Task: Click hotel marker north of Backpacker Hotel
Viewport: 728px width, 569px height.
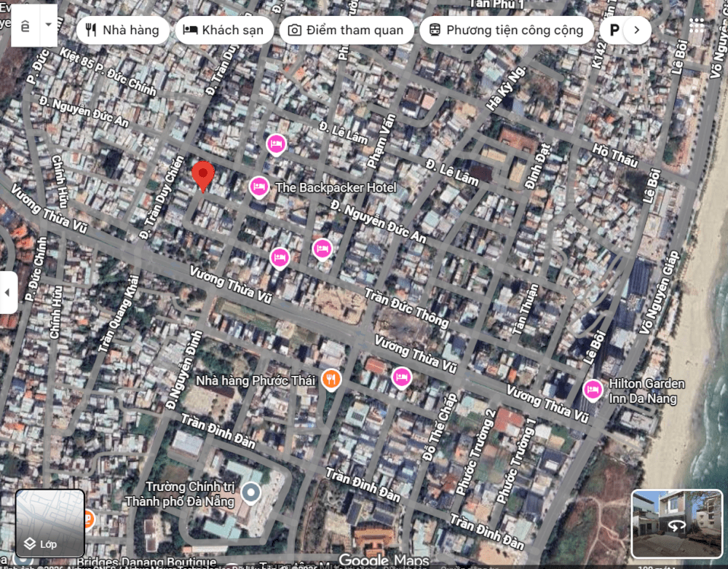Action: point(276,144)
